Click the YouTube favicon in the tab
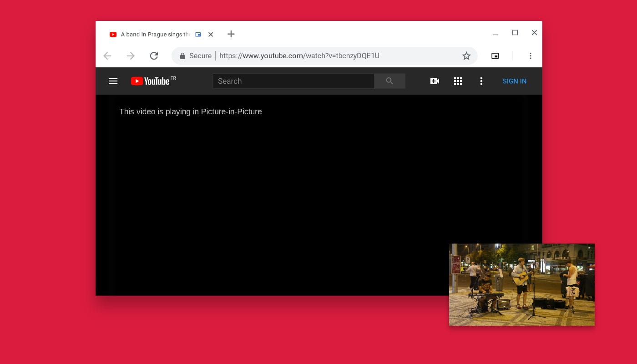The height and width of the screenshot is (364, 637). [x=113, y=34]
